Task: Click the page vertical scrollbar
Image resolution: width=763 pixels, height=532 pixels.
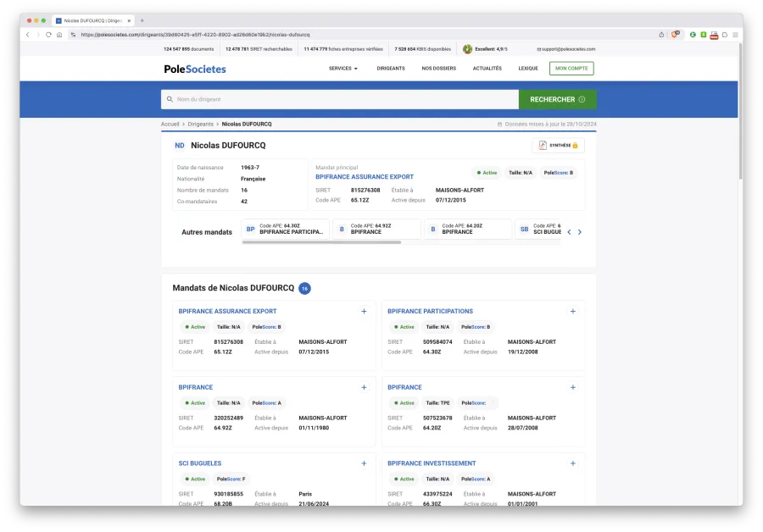Action: click(x=740, y=112)
